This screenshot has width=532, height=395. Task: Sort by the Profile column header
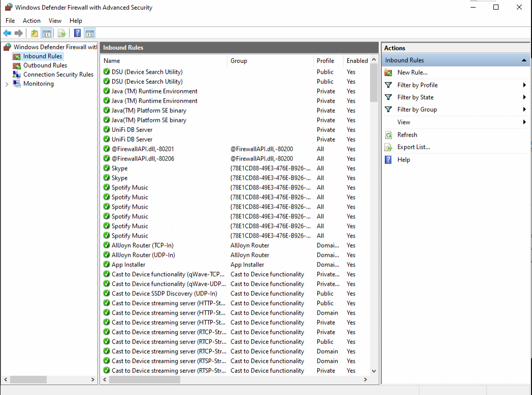[x=328, y=61]
